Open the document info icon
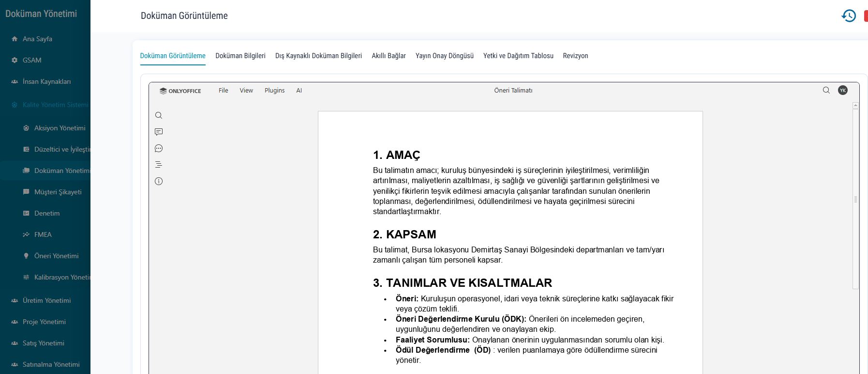 pos(159,181)
